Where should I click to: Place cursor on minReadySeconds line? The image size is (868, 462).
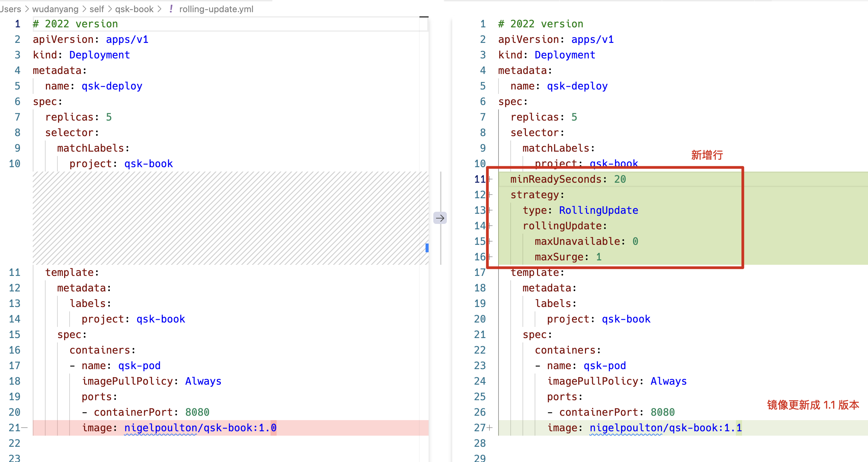pyautogui.click(x=556, y=179)
